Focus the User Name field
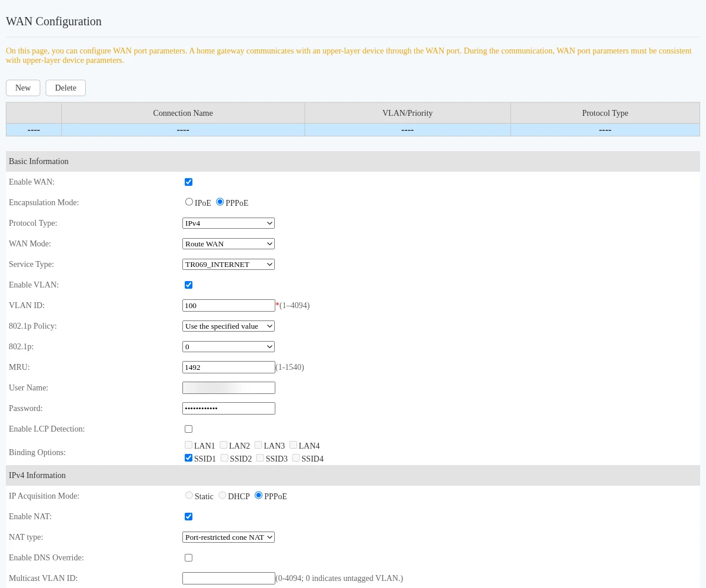This screenshot has width=706, height=588. point(229,387)
